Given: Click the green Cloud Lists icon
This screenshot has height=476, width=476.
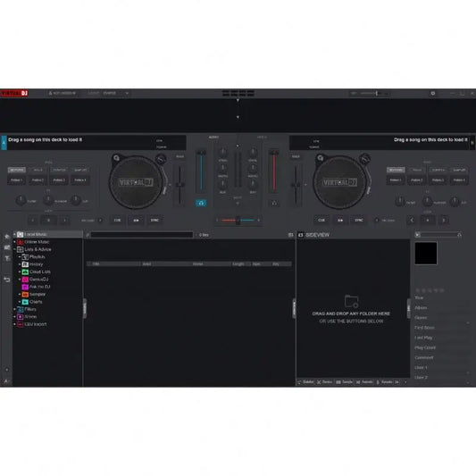Looking at the screenshot, I should click(x=25, y=272).
